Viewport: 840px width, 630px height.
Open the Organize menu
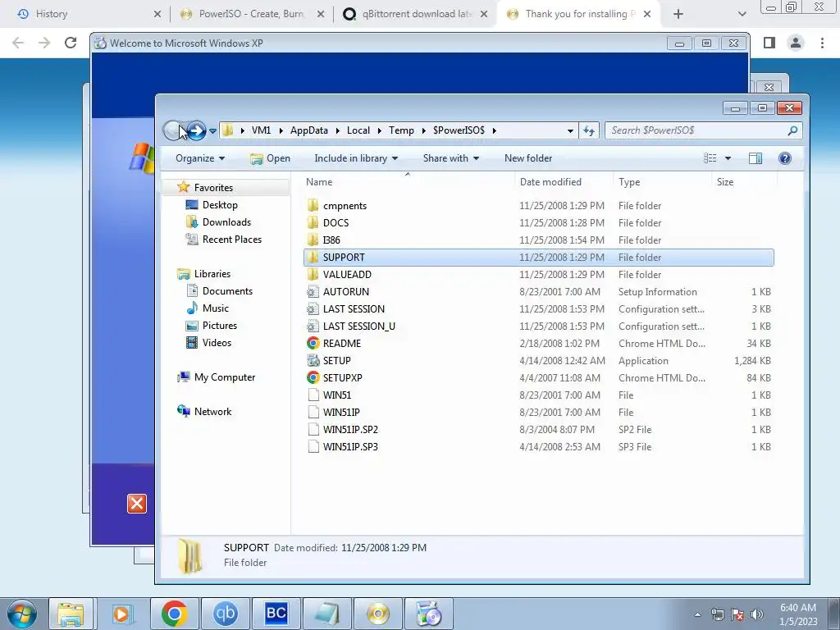coord(200,158)
